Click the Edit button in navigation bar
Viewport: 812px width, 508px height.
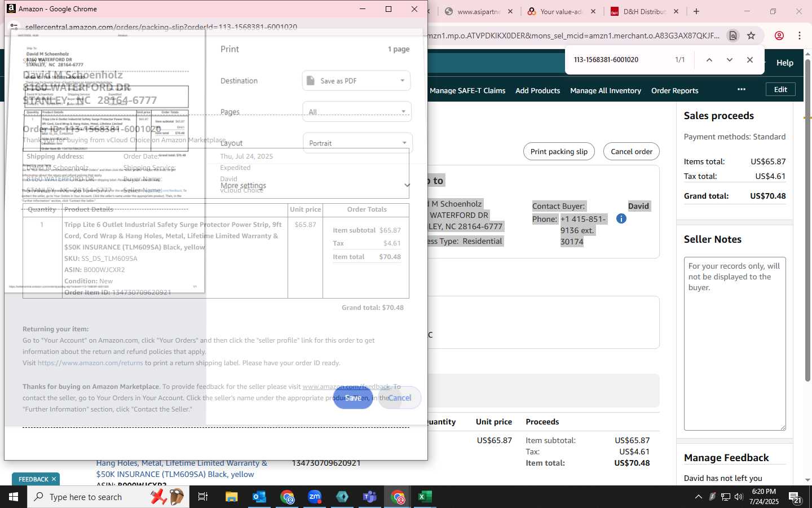click(780, 89)
